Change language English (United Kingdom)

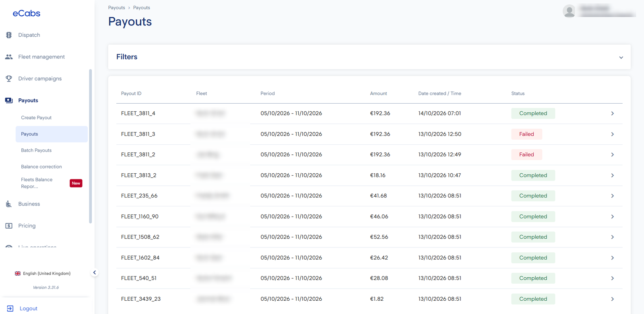[47, 273]
